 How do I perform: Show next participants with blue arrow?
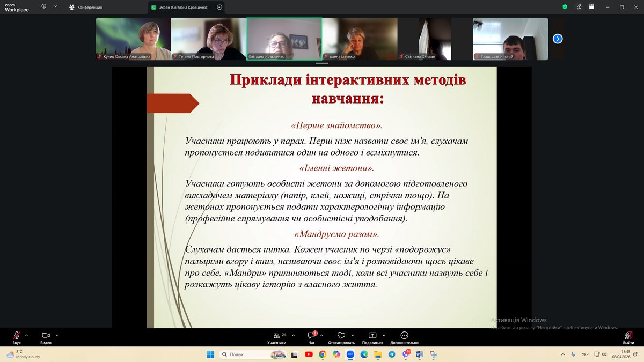(558, 39)
